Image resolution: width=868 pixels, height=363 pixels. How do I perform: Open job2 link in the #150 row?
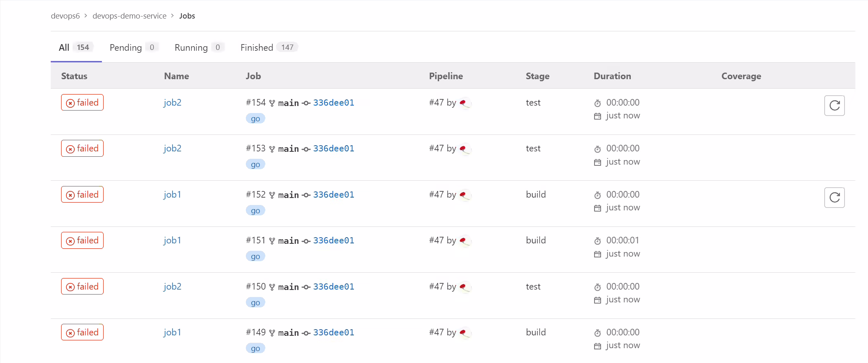172,286
